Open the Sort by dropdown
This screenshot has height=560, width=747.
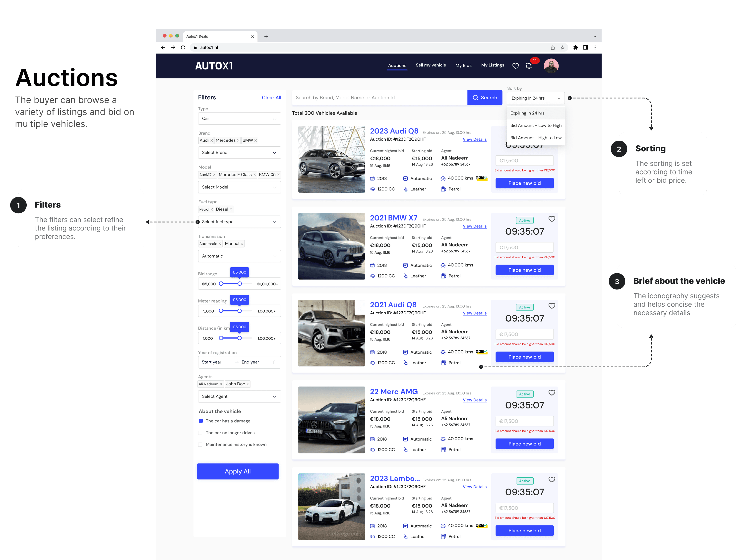click(536, 98)
